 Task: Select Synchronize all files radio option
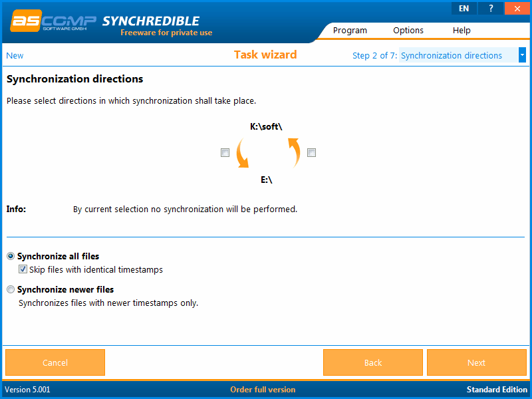[11, 256]
